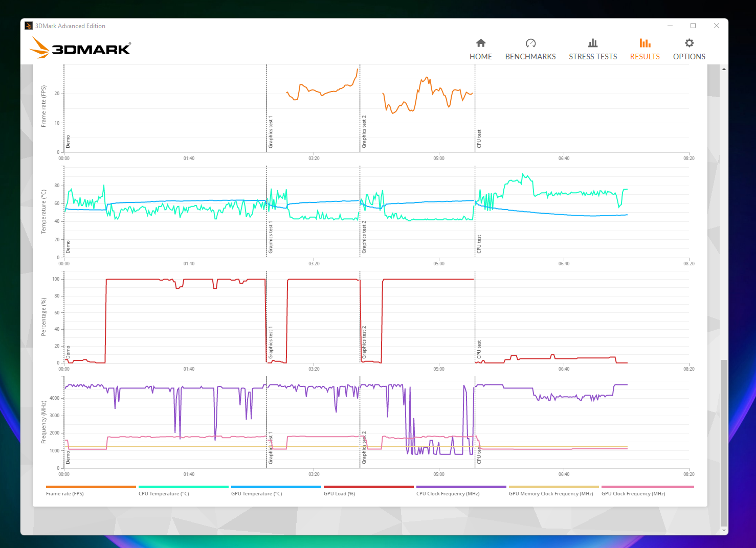The image size is (756, 548).
Task: Open the HOME tab house icon
Action: 481,43
